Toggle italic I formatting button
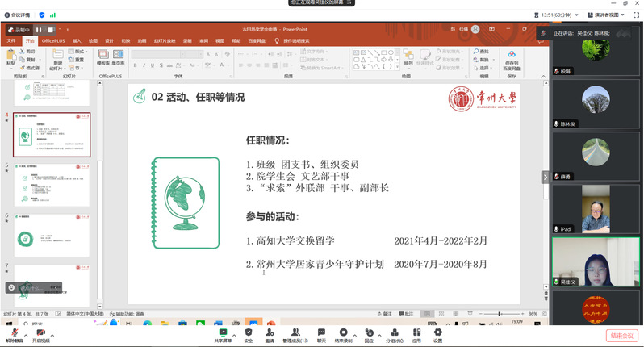 tap(144, 65)
